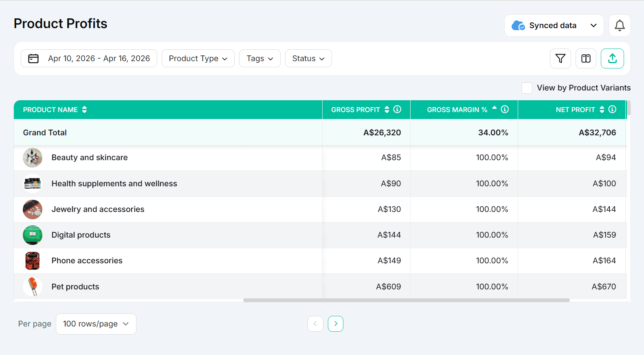Open the Synced data dropdown
Screen dimensions: 644x355
pyautogui.click(x=554, y=26)
